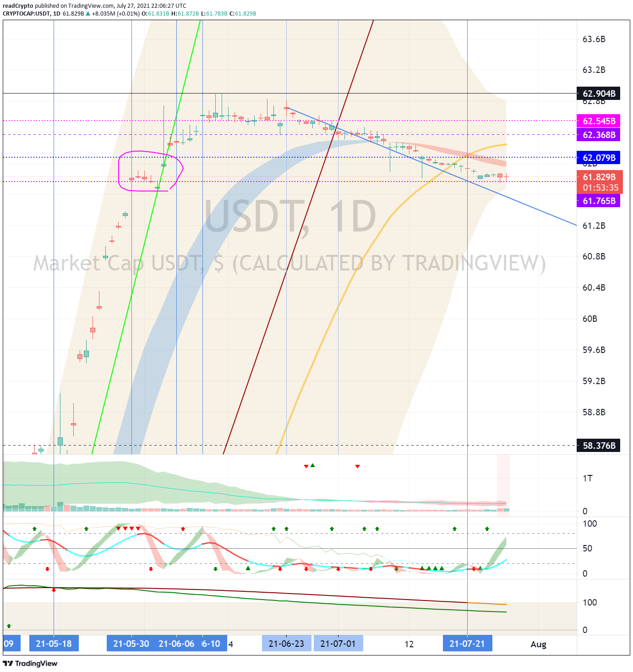The height and width of the screenshot is (672, 633).
Task: Click the CRYPTOCAP:USDT, 1D symbol title
Action: pos(32,13)
